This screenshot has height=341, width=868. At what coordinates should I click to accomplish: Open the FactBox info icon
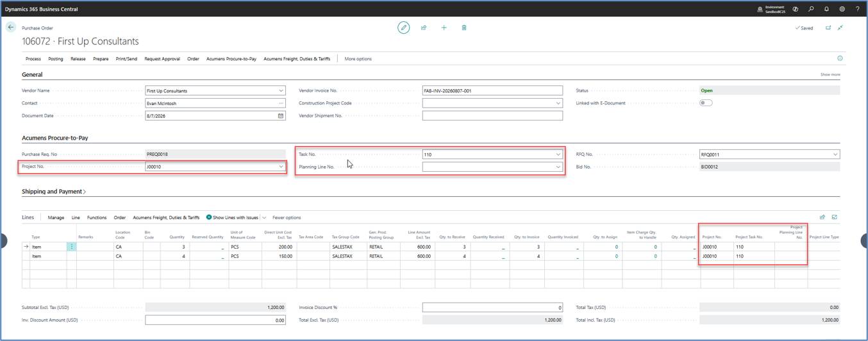tap(840, 58)
